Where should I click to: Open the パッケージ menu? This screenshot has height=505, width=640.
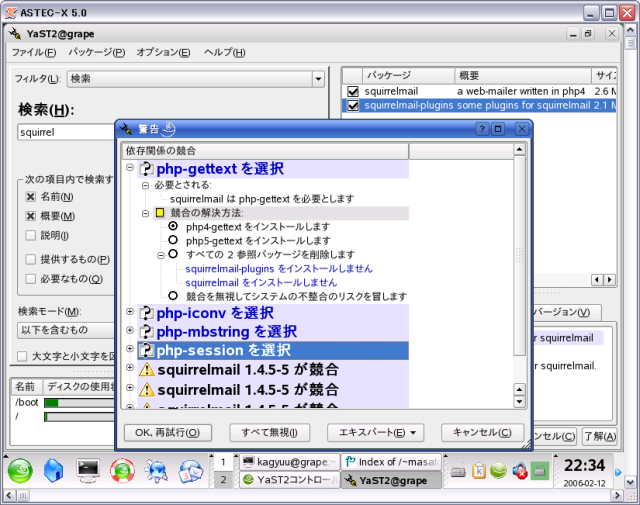click(97, 52)
